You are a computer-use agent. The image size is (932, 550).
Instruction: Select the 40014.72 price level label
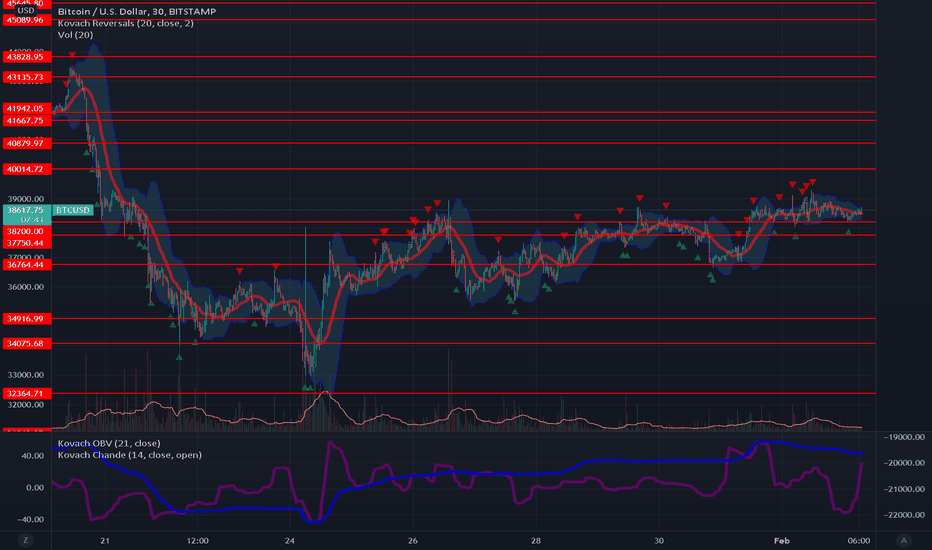point(27,169)
